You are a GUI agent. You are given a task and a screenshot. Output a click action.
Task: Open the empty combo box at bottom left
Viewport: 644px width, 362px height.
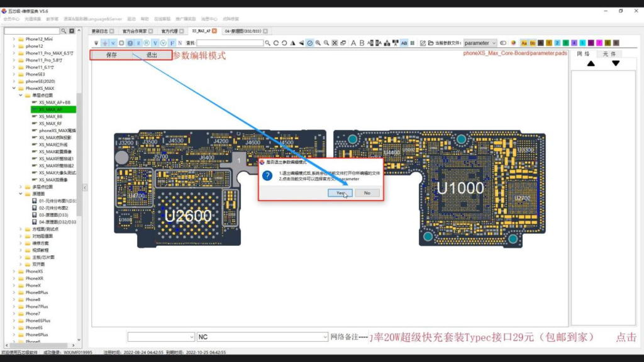tap(161, 337)
